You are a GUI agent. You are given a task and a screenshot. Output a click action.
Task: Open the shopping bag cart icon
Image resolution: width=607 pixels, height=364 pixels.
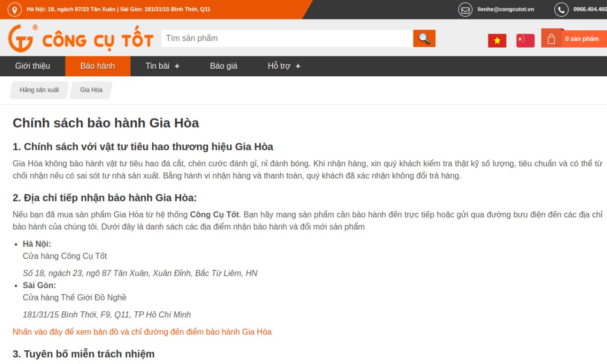(x=551, y=39)
